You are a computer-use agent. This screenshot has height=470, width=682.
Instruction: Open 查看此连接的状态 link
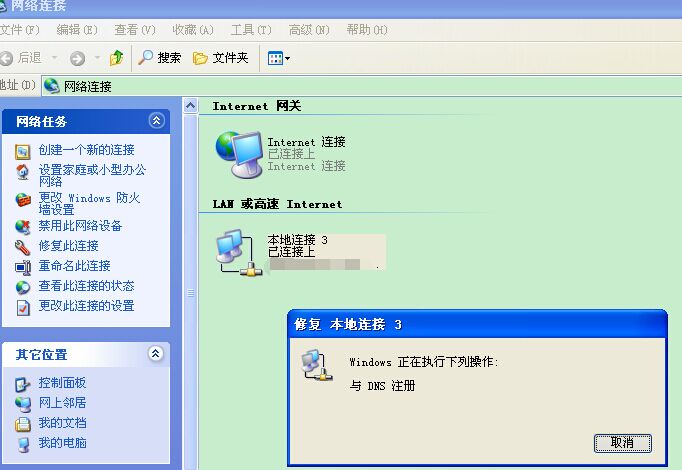point(86,286)
